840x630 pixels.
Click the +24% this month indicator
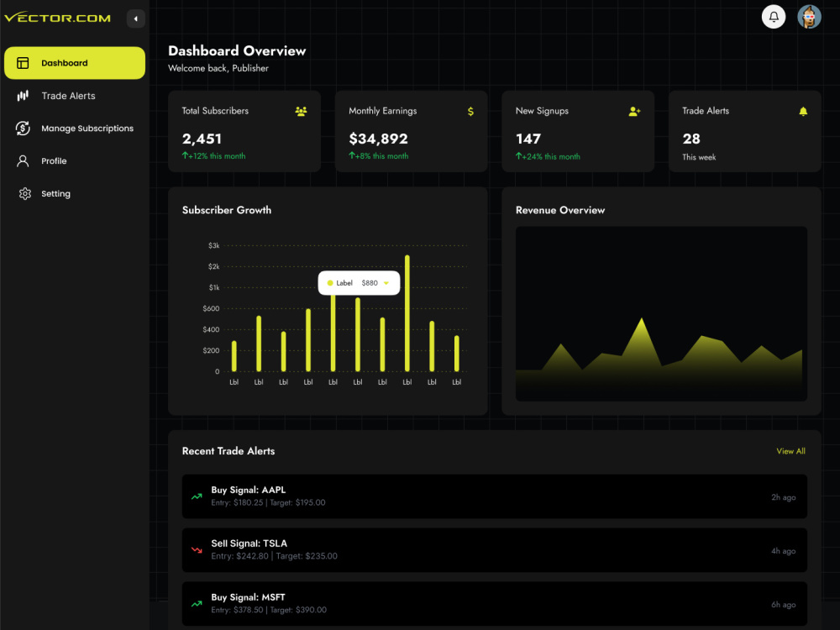coord(548,156)
